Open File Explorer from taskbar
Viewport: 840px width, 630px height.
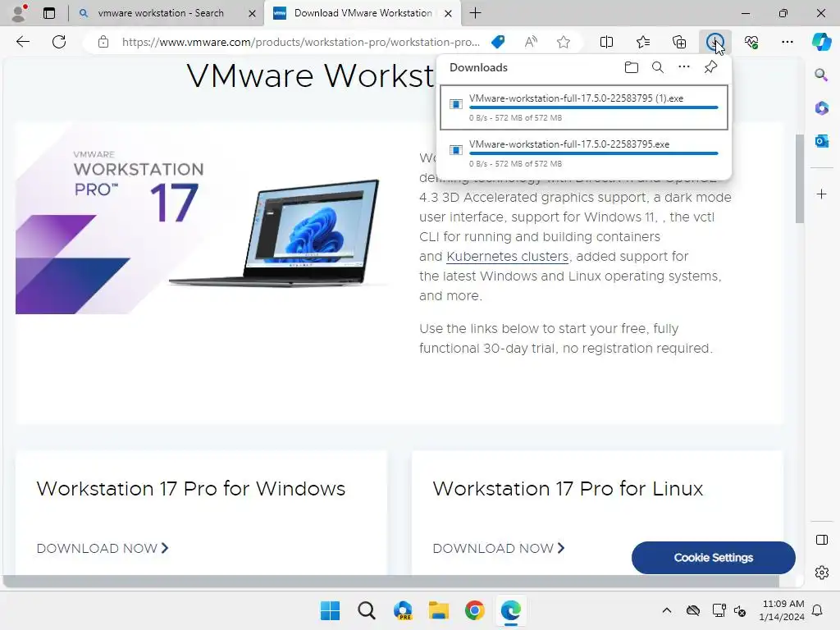point(439,610)
